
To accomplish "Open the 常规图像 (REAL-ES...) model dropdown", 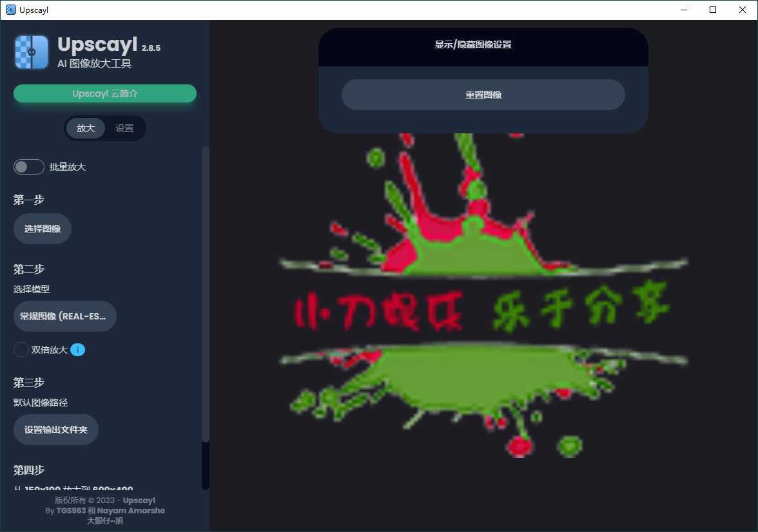I will 64,316.
